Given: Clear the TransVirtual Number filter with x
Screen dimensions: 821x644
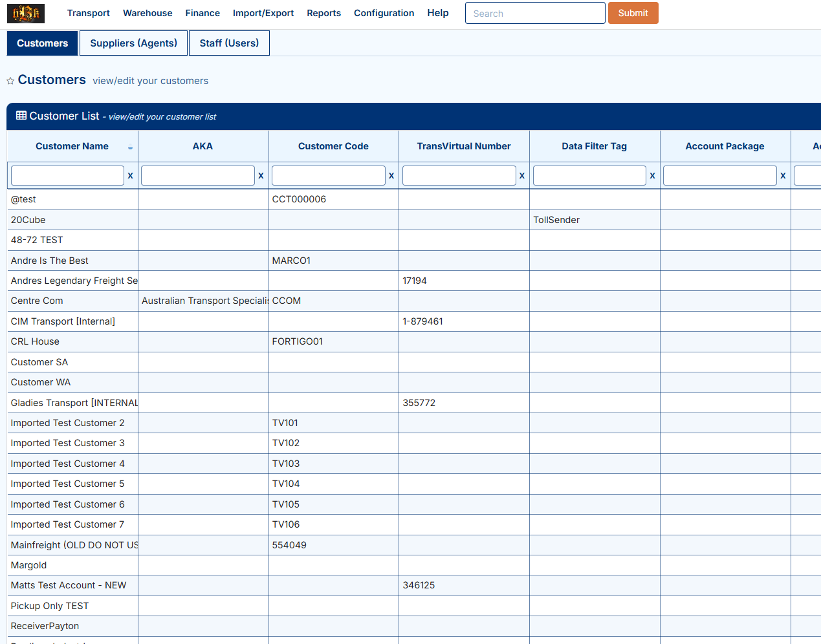Looking at the screenshot, I should [522, 175].
